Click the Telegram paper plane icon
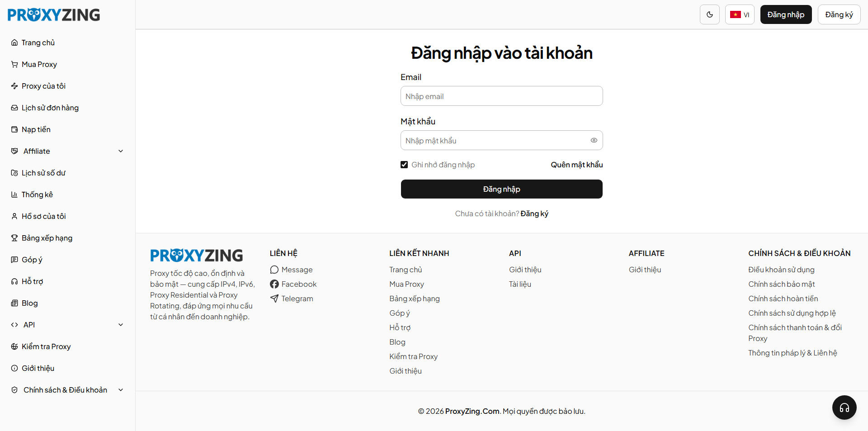Viewport: 868px width, 431px height. point(274,298)
